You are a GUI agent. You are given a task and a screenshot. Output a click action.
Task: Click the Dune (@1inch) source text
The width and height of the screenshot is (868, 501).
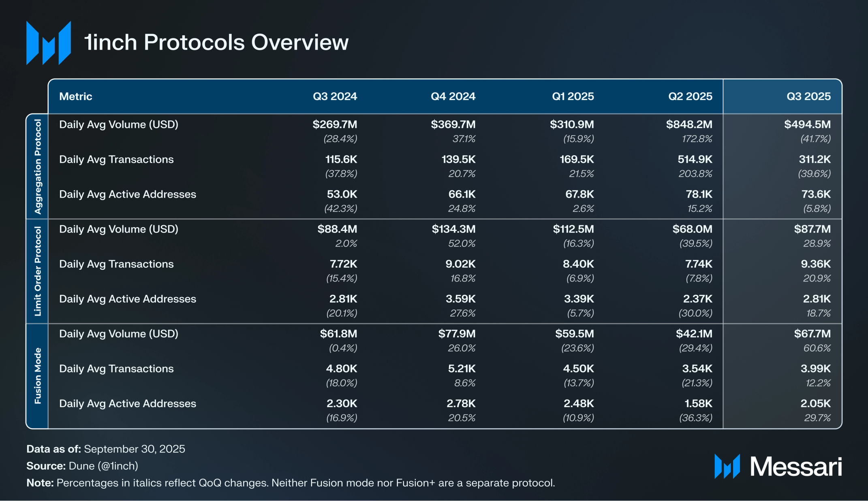[103, 466]
